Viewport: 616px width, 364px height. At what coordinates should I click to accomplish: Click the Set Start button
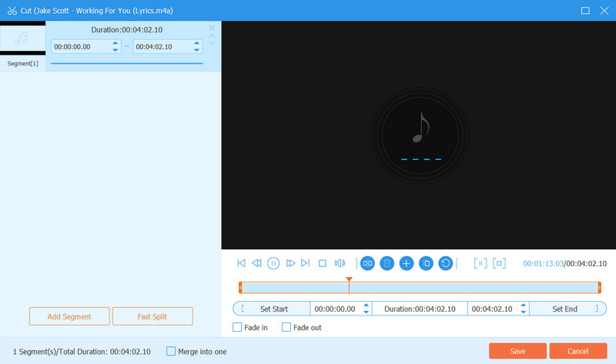pos(272,309)
